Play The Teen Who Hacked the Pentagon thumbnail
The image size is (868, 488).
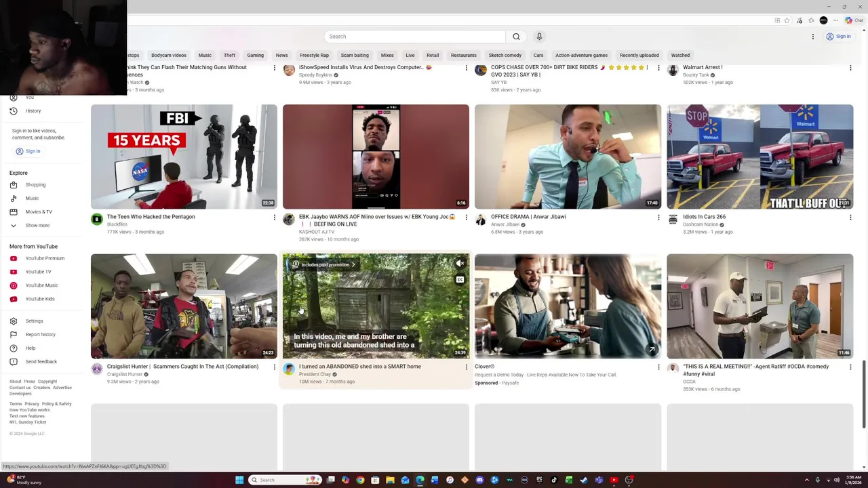(x=184, y=157)
